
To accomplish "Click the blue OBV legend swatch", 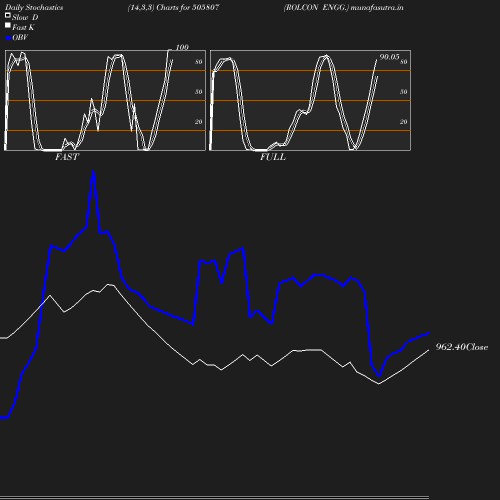I will pos(8,38).
